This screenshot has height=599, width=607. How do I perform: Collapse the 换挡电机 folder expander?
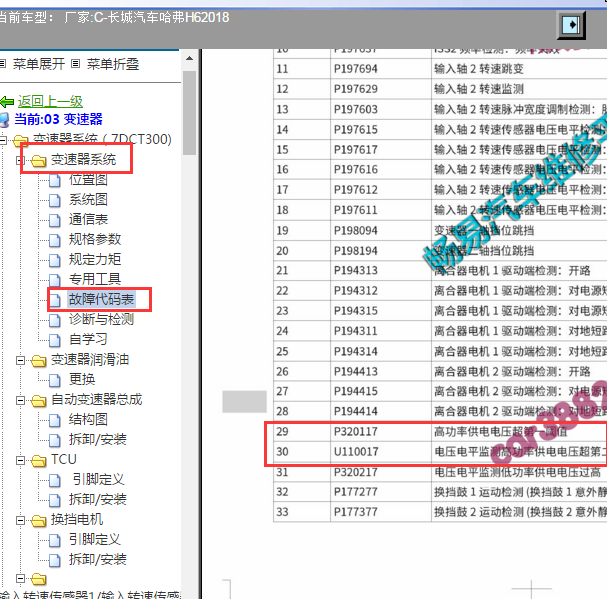click(x=20, y=520)
